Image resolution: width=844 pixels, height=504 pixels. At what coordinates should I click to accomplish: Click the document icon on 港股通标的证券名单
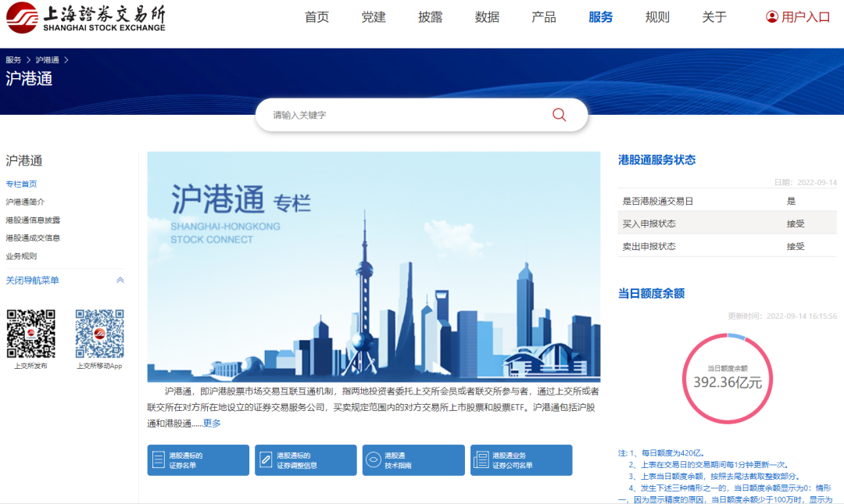coord(158,459)
